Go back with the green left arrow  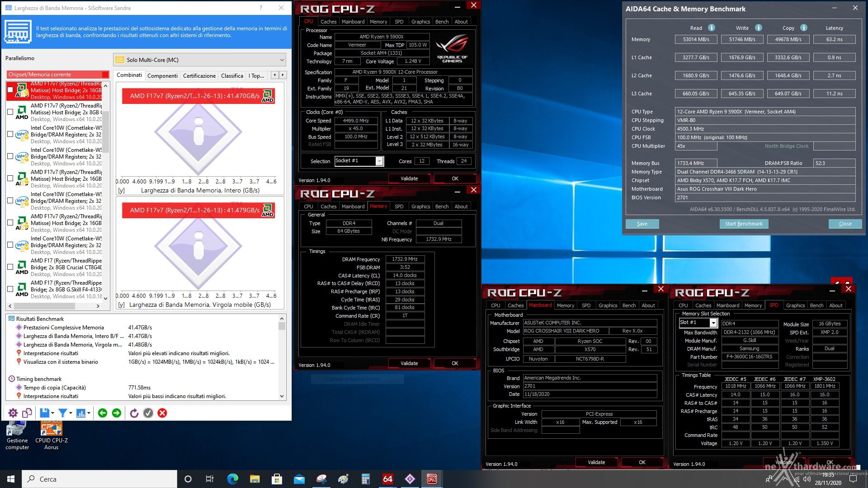click(x=103, y=413)
